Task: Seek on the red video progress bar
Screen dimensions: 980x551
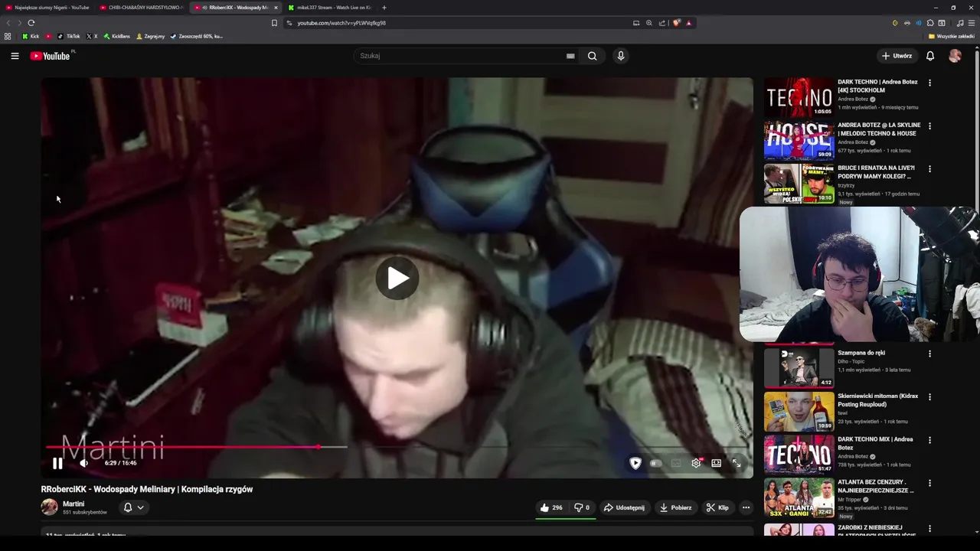Action: (397, 447)
